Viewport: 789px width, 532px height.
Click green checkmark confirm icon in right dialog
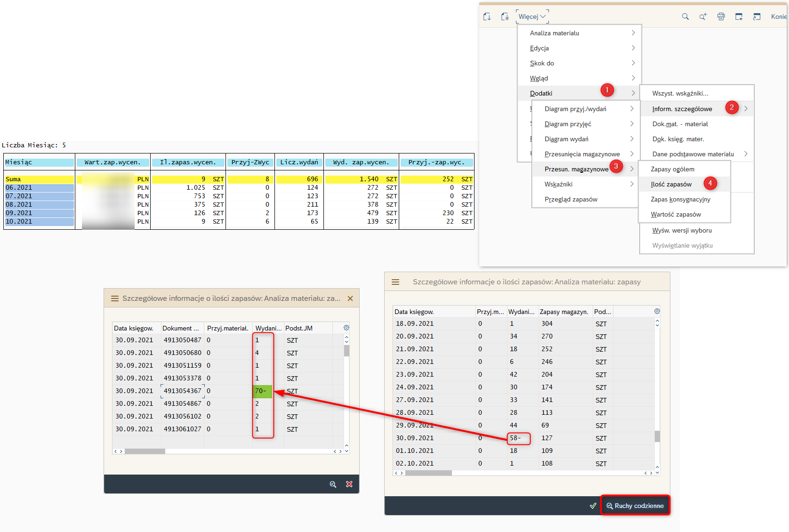(x=593, y=506)
